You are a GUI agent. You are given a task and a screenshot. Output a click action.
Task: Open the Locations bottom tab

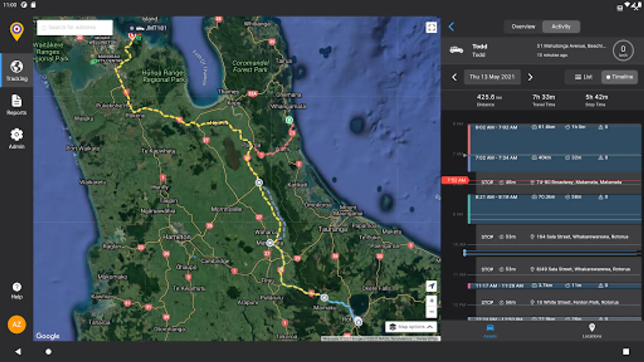click(592, 331)
